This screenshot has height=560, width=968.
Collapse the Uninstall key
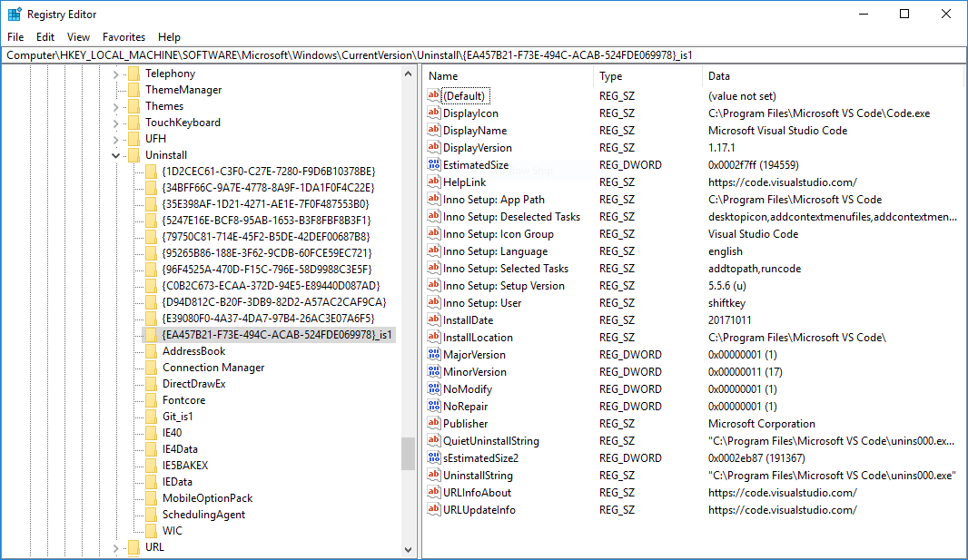click(116, 156)
